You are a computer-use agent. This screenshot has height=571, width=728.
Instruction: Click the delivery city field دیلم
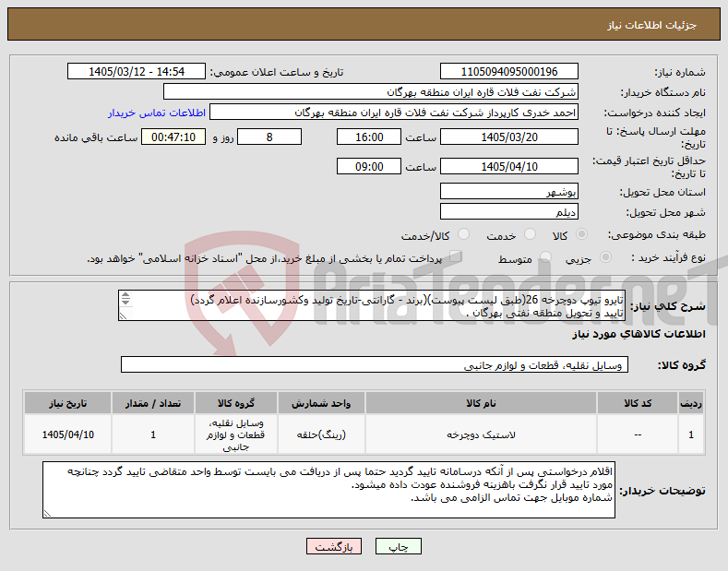(x=508, y=211)
